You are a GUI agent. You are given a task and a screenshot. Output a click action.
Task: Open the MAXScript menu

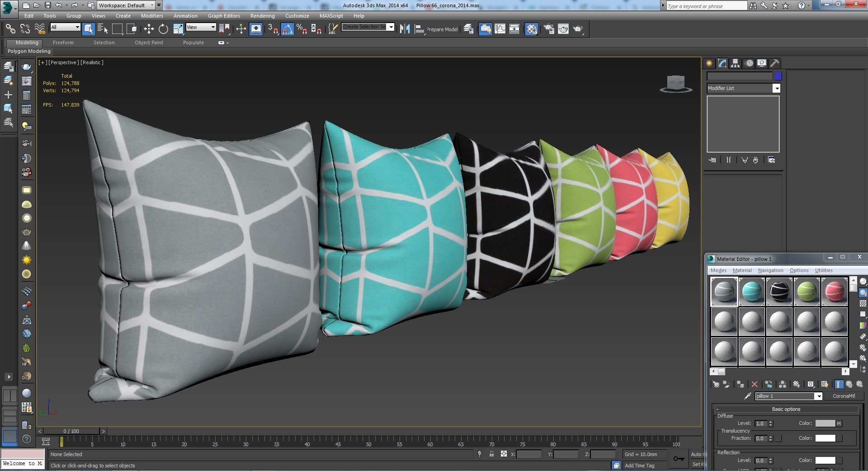[331, 16]
